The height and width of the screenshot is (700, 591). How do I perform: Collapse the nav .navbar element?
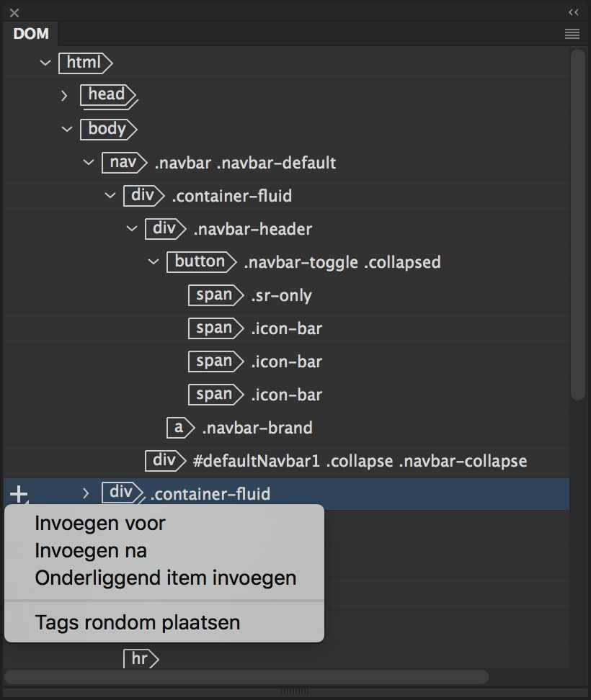tap(88, 163)
